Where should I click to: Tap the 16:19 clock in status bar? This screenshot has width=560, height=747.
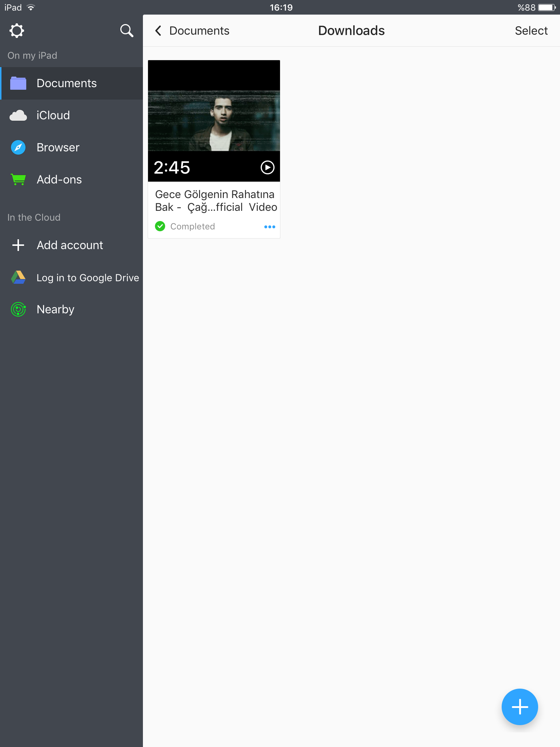coord(281,8)
